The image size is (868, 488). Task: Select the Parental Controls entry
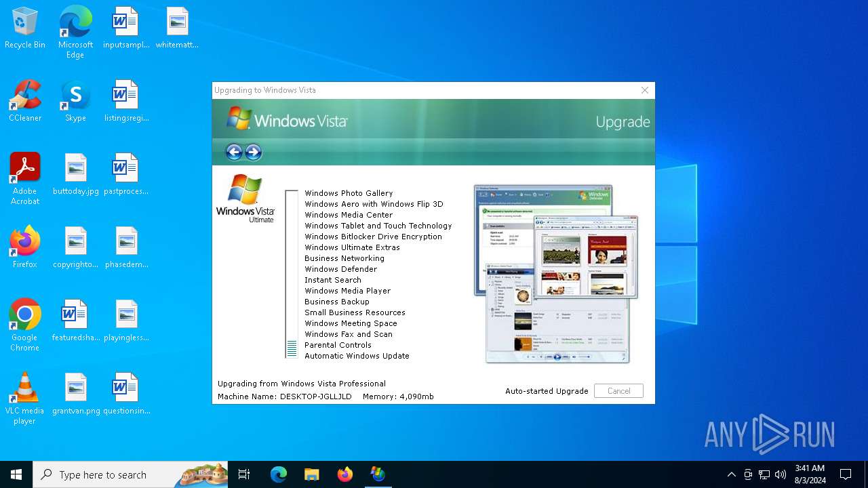pos(338,345)
